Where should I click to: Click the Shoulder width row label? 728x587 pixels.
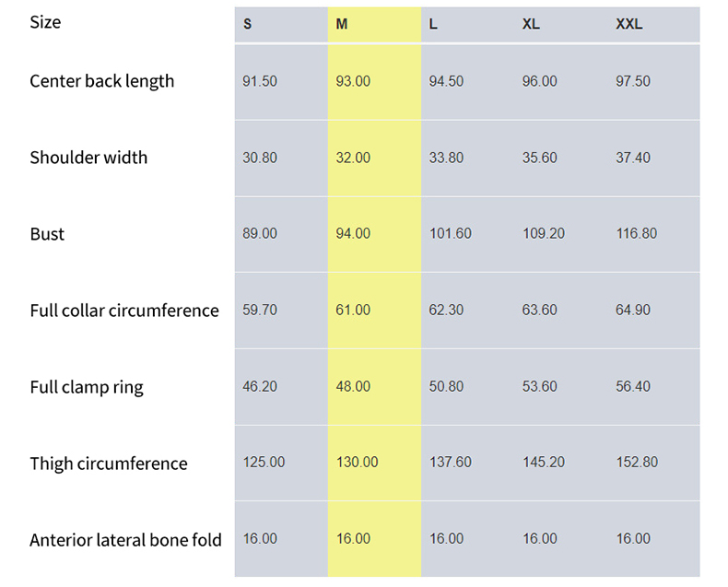coord(88,158)
